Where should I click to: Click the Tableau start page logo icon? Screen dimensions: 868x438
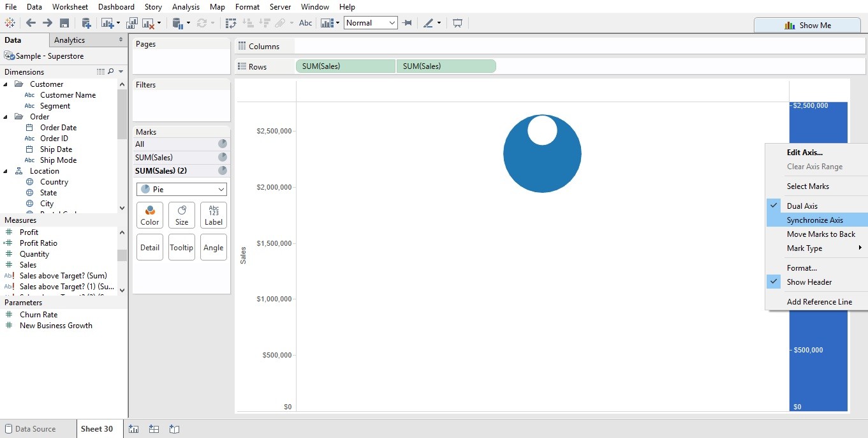pos(10,23)
